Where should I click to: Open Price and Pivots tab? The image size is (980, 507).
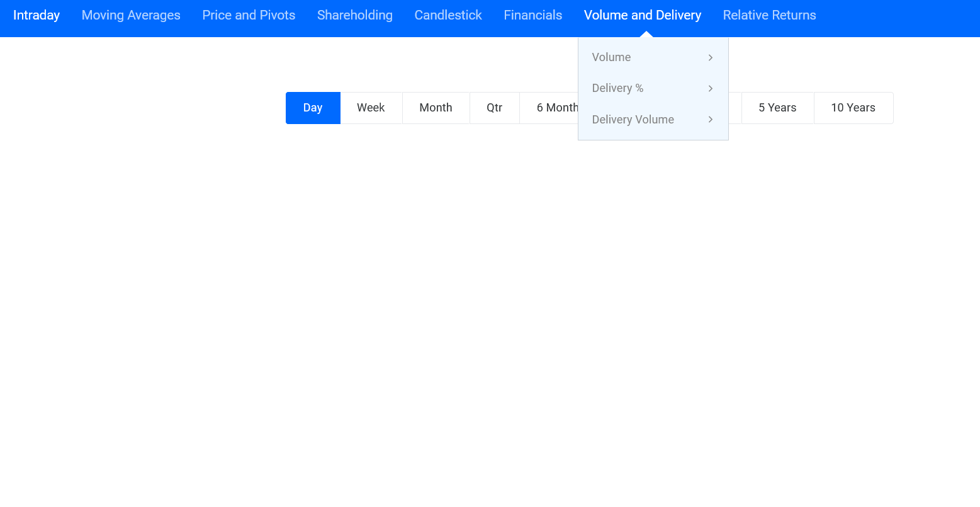(249, 15)
